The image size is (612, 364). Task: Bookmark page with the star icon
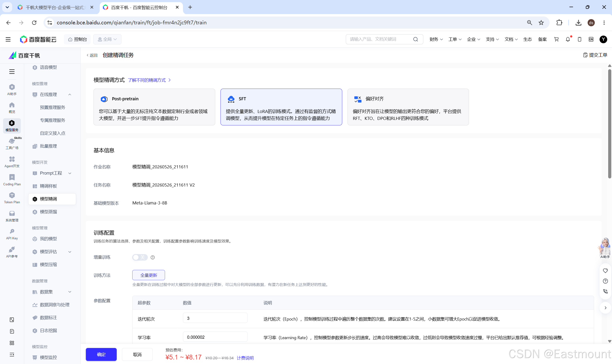[541, 22]
